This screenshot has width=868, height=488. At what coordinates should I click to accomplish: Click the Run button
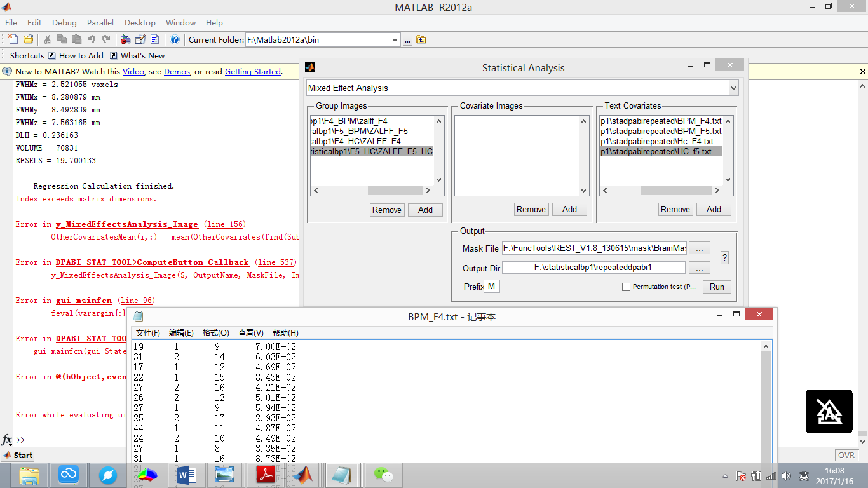coord(717,287)
